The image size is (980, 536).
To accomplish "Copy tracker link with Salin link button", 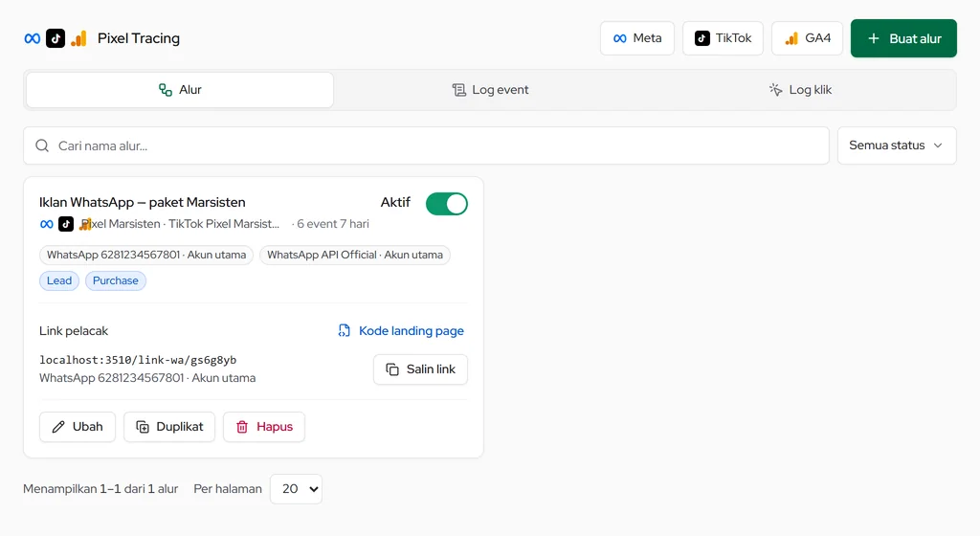I will pos(421,369).
